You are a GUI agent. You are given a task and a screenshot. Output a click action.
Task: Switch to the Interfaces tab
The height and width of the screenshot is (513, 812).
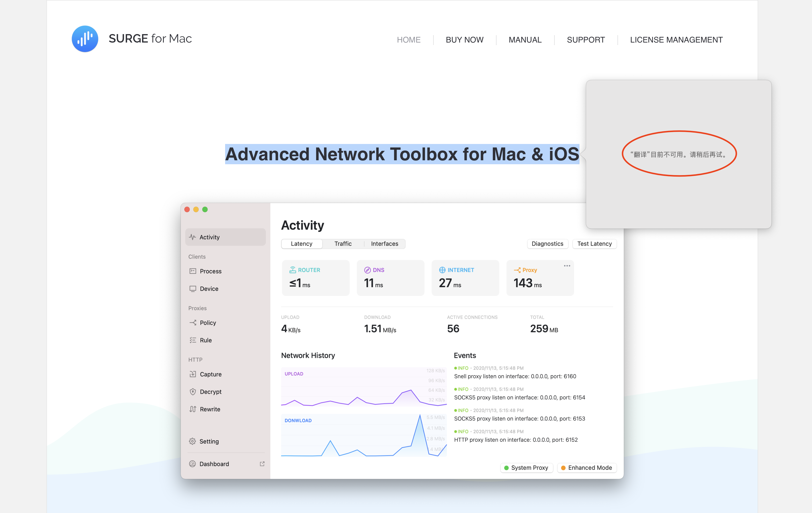[384, 244]
